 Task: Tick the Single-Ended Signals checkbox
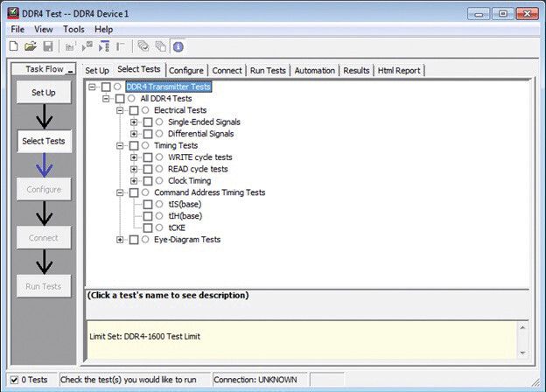tap(148, 122)
